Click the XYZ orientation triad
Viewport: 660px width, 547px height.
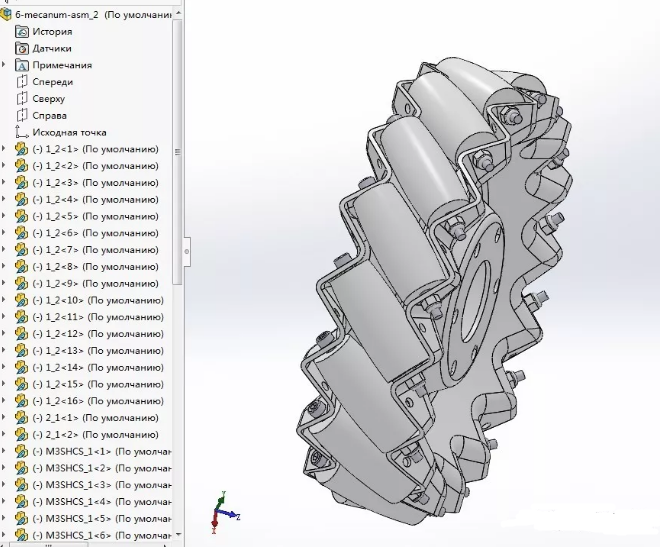pos(224,512)
